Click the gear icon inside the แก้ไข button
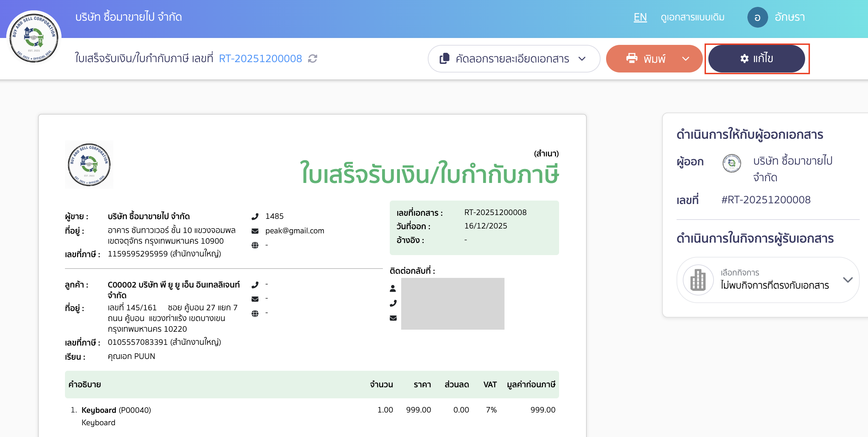Screen dimensions: 868x437 pos(744,59)
